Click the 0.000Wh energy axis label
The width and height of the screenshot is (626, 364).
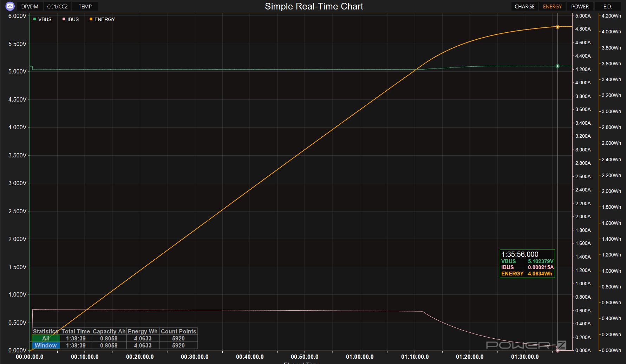point(611,350)
